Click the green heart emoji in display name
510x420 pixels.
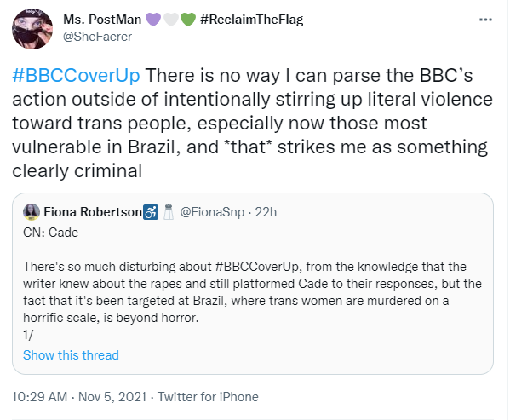pyautogui.click(x=188, y=20)
